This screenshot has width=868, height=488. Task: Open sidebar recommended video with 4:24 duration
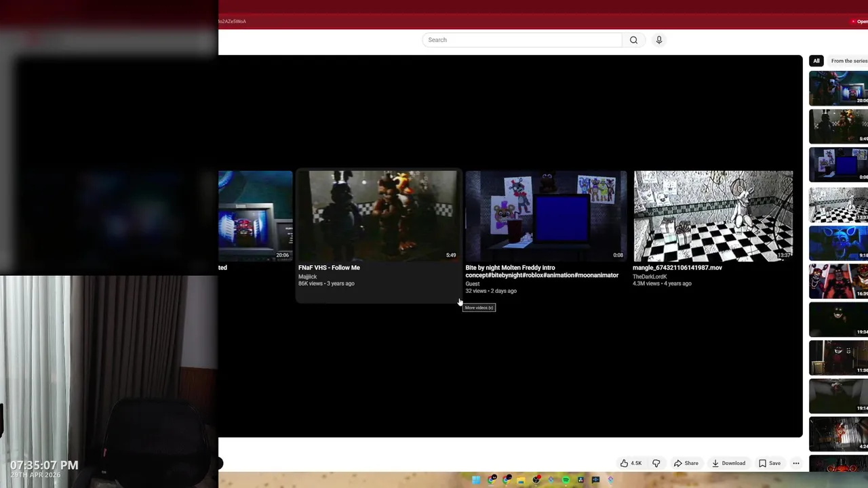point(838,434)
